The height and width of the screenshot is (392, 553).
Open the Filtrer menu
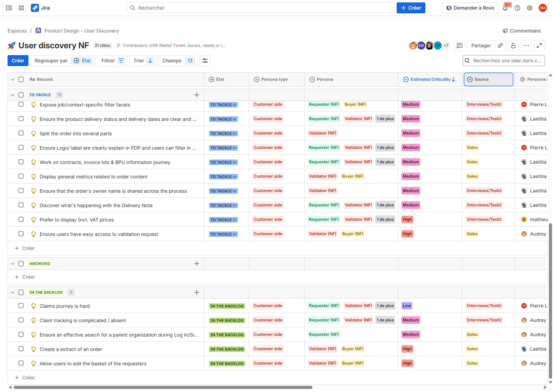pos(112,61)
